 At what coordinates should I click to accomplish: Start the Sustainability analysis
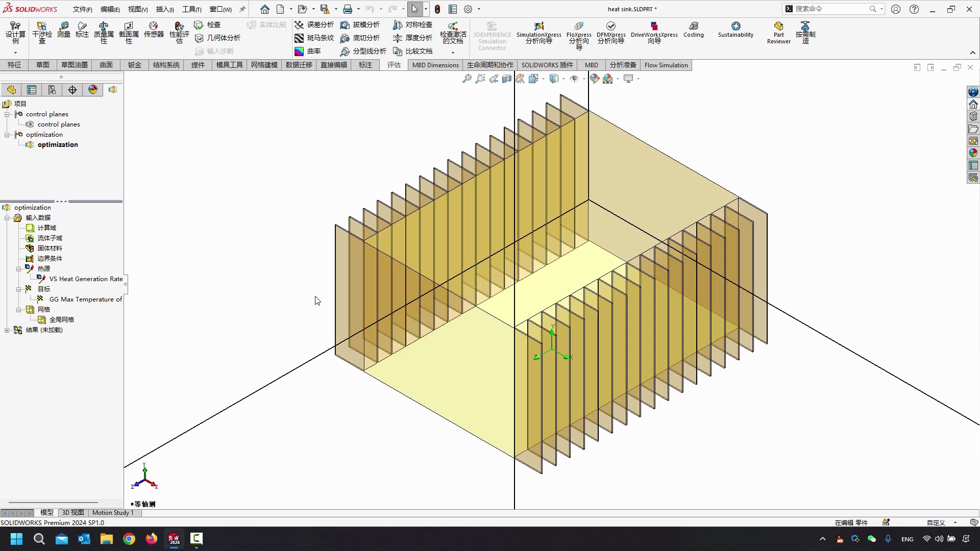[x=736, y=31]
